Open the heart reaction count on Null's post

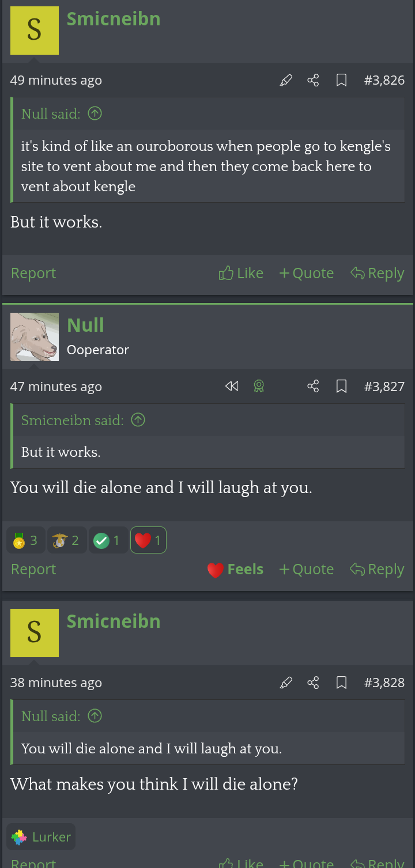click(148, 540)
